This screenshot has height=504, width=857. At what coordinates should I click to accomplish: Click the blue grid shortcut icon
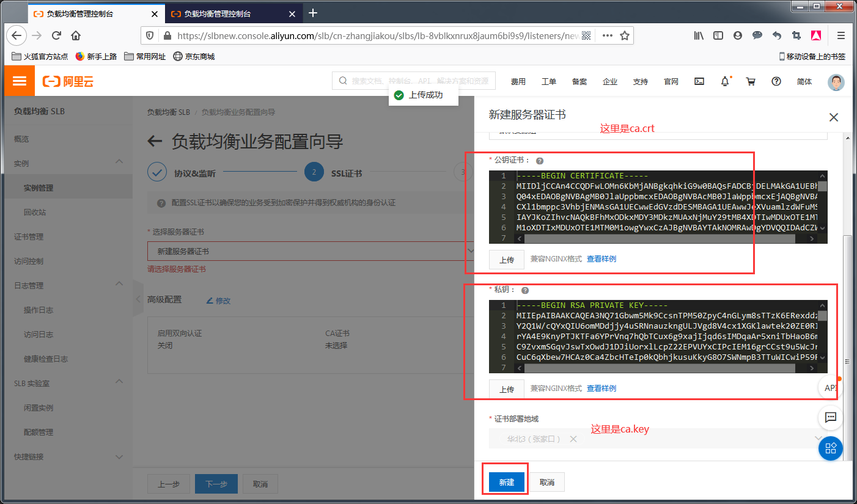830,448
